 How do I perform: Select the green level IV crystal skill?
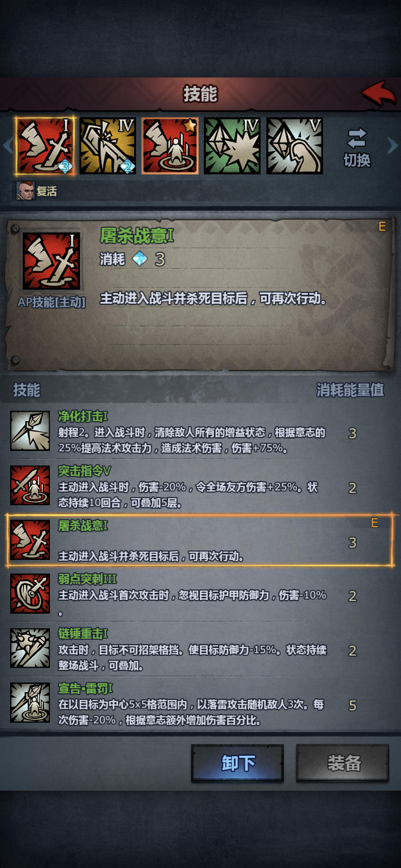[232, 146]
